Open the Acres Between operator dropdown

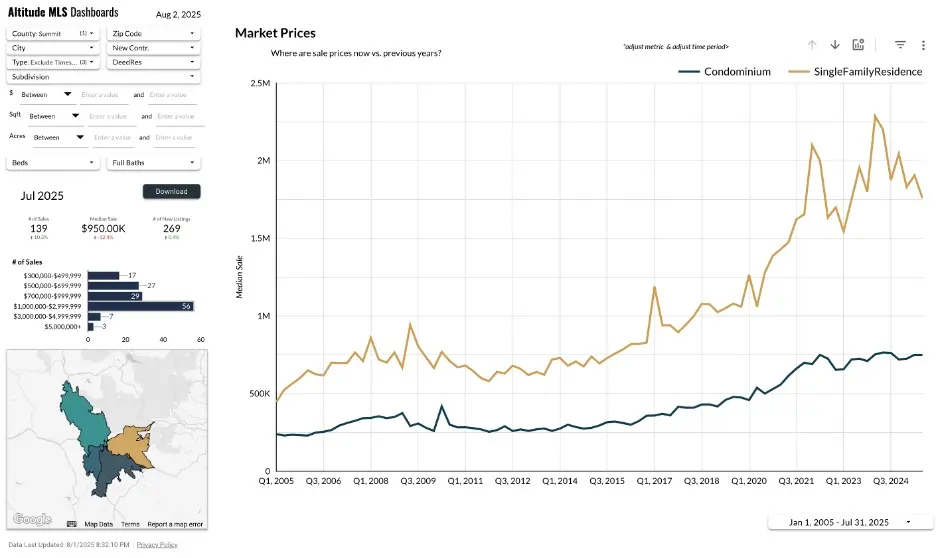point(58,137)
